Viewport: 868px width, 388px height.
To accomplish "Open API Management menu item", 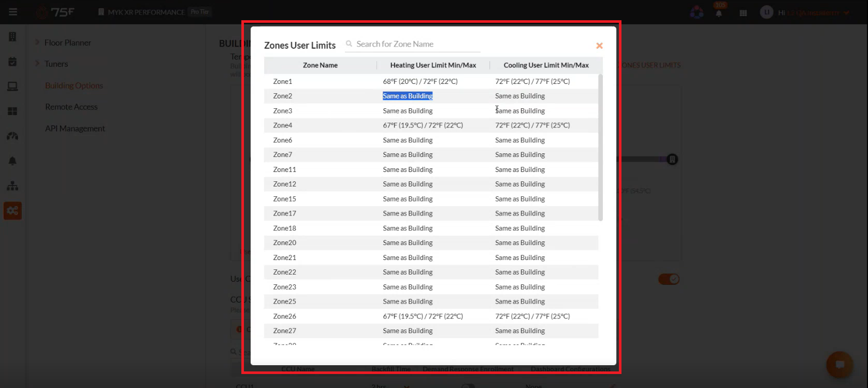I will click(x=75, y=128).
